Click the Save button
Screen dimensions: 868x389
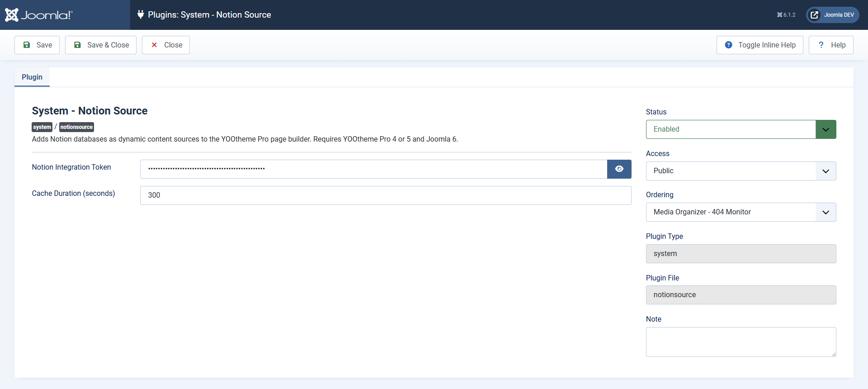tap(37, 45)
